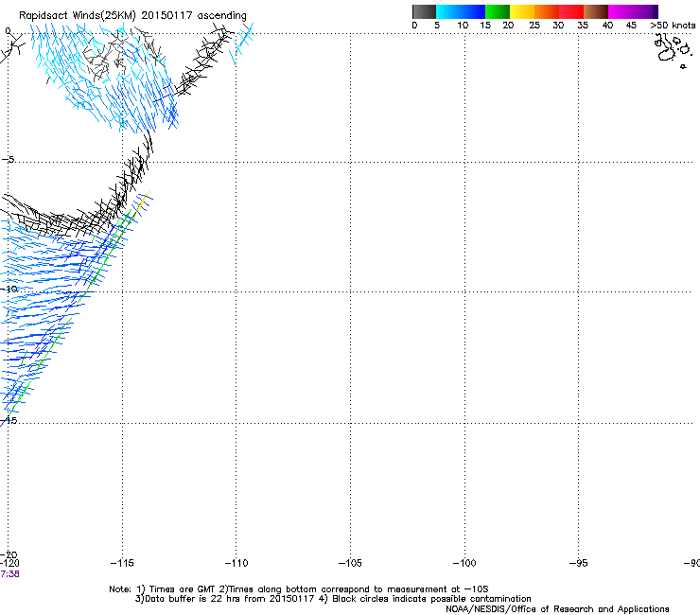Click the '-5' latitude axis label
The height and width of the screenshot is (615, 700).
[x=9, y=160]
